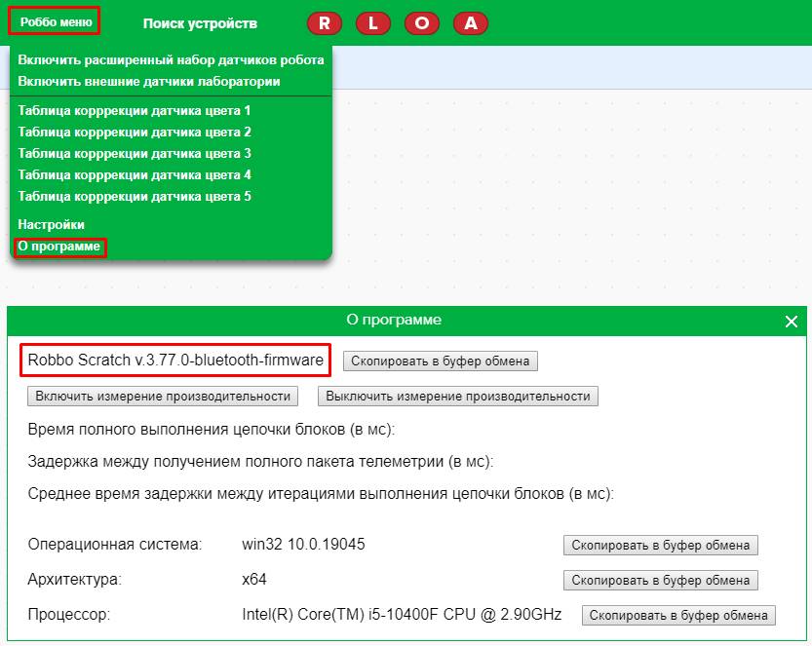Click the win32 10.0.19045 value

pyautogui.click(x=303, y=544)
